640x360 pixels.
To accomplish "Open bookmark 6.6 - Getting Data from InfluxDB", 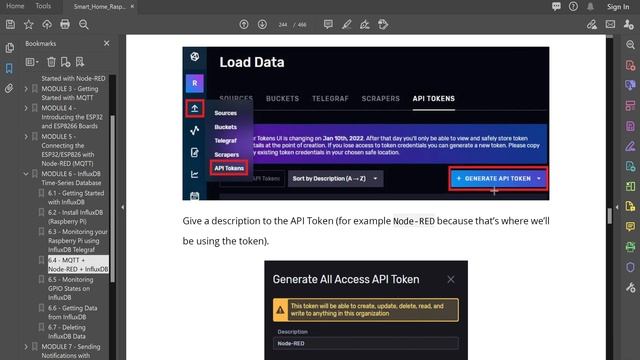I will coord(72,313).
